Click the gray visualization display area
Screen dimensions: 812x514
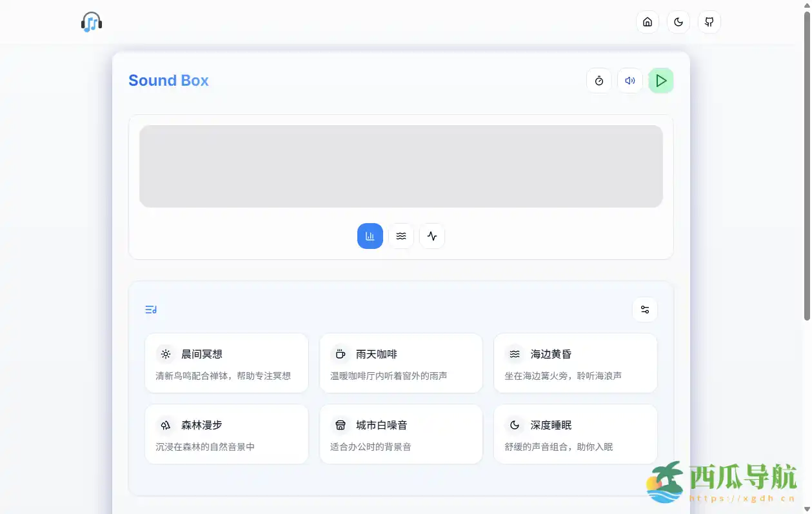pos(401,166)
